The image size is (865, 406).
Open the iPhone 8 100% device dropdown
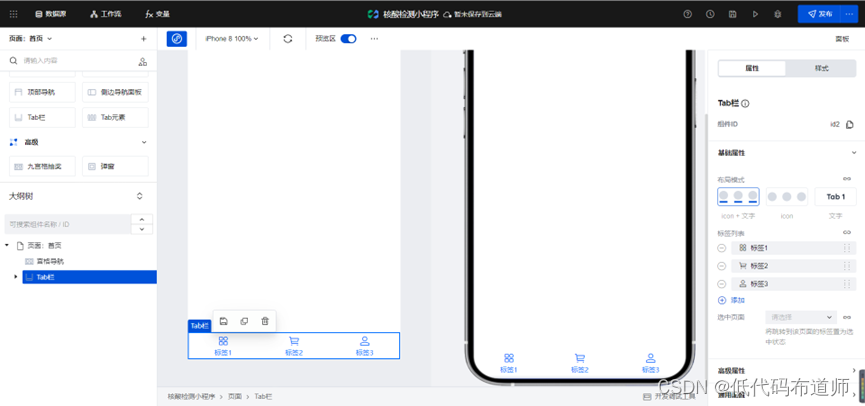pos(232,39)
